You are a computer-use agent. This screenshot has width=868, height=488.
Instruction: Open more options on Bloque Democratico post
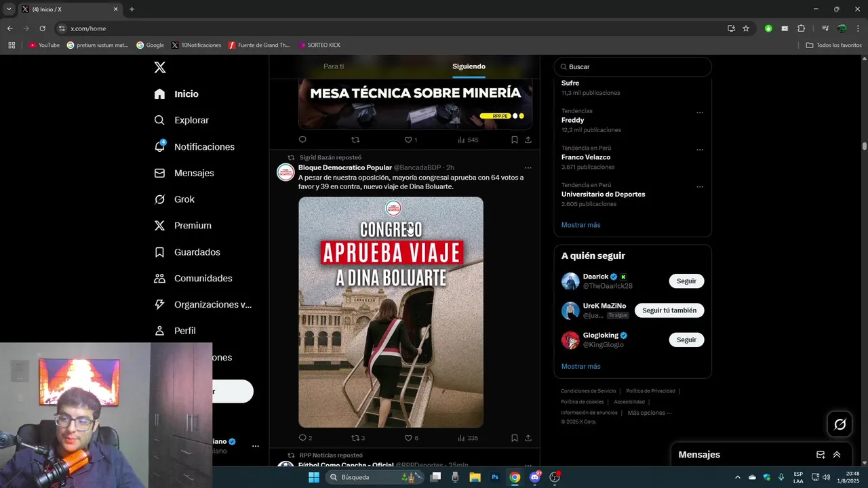point(528,168)
